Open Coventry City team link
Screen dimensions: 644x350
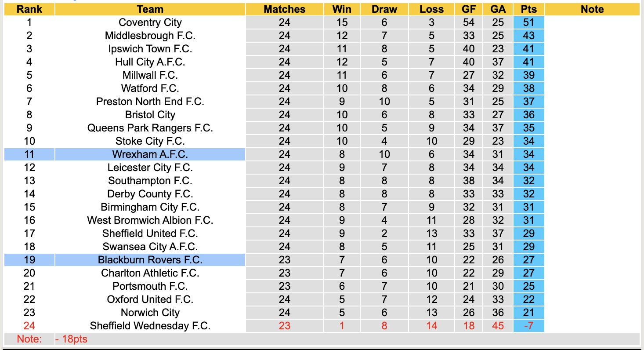coord(150,22)
